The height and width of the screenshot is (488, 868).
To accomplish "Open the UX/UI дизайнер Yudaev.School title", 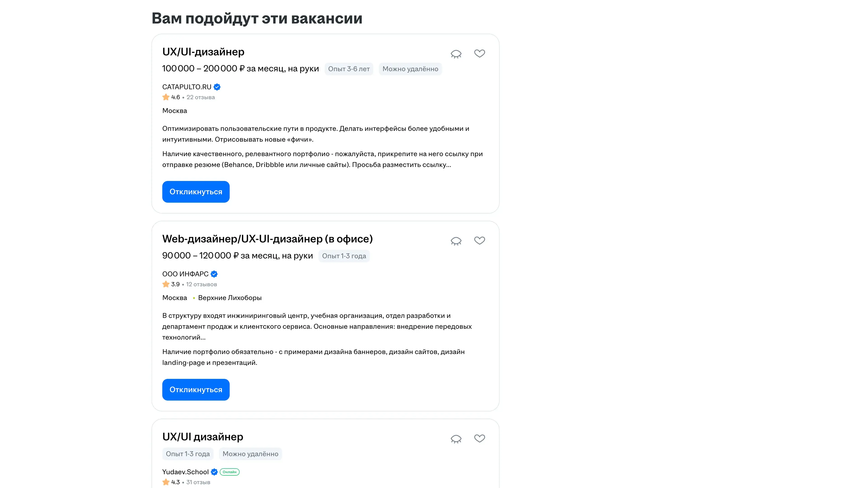I will pos(203,437).
